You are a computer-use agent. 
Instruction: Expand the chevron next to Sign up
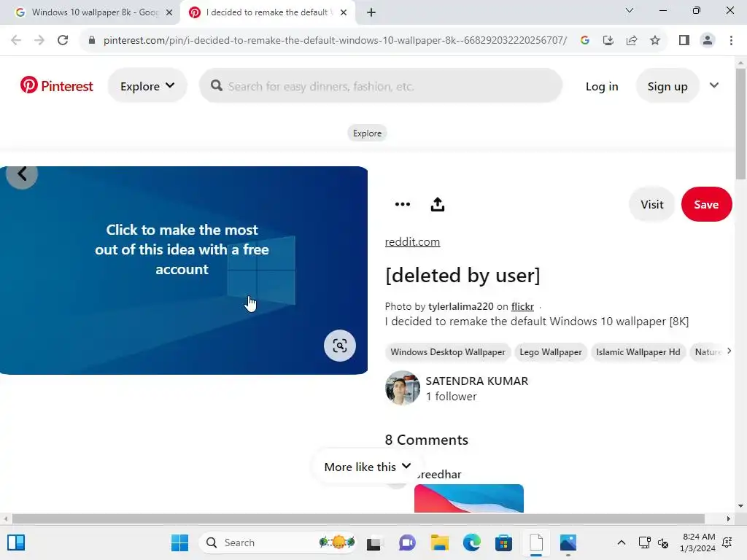point(713,85)
